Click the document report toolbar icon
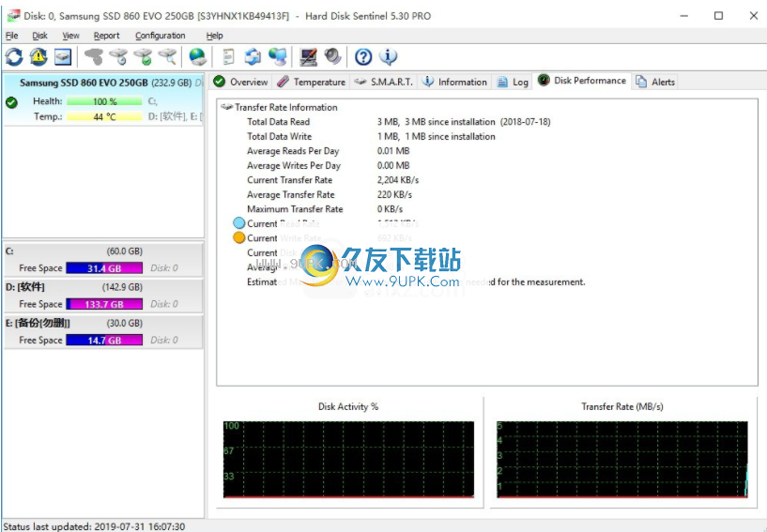The height and width of the screenshot is (532, 767). click(x=228, y=56)
